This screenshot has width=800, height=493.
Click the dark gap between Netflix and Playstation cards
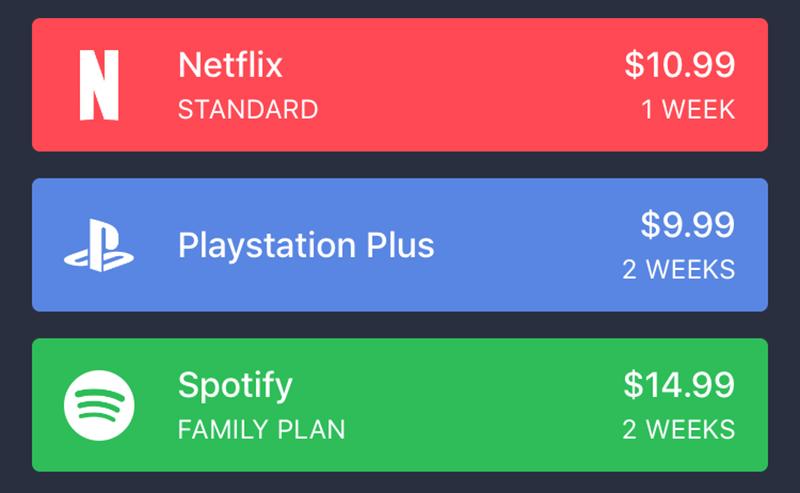[x=400, y=165]
